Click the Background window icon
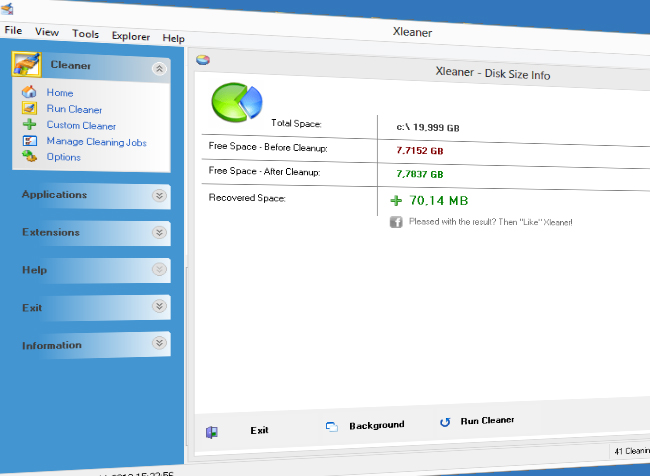The width and height of the screenshot is (650, 476). (332, 427)
